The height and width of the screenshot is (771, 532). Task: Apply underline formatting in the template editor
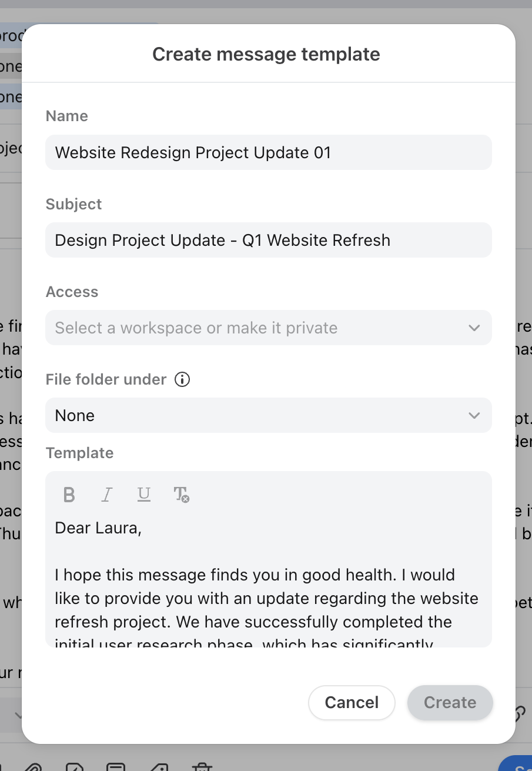[144, 495]
